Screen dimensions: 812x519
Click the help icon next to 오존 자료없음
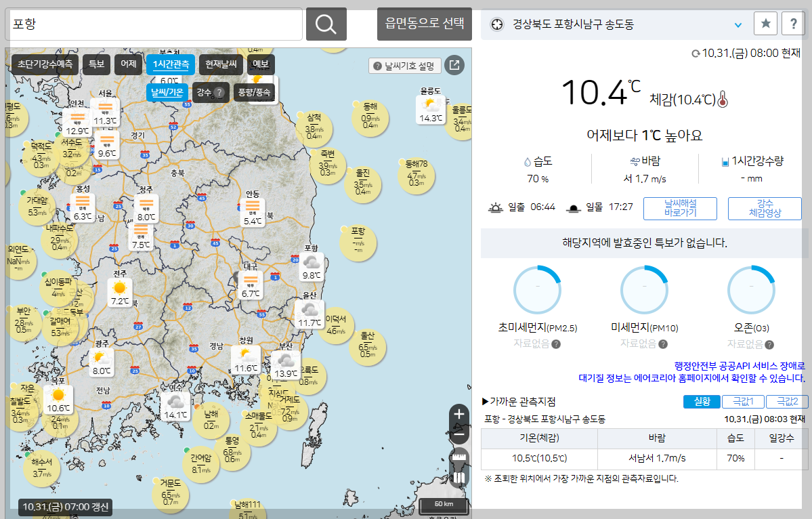[x=769, y=344]
